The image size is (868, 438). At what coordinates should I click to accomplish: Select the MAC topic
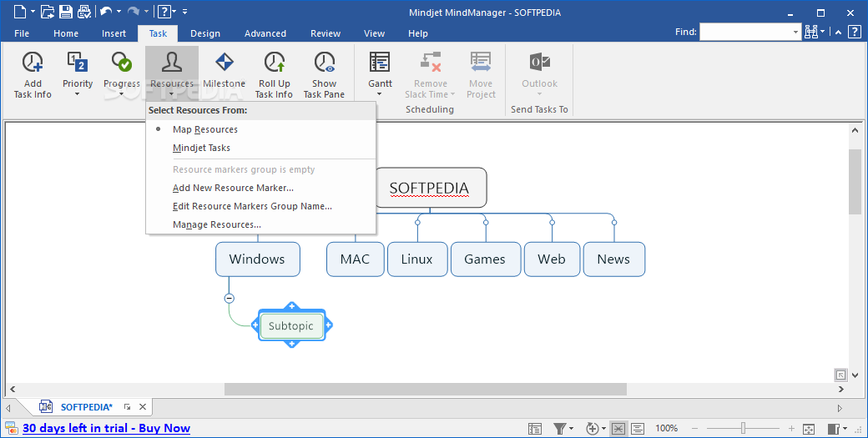click(x=355, y=259)
